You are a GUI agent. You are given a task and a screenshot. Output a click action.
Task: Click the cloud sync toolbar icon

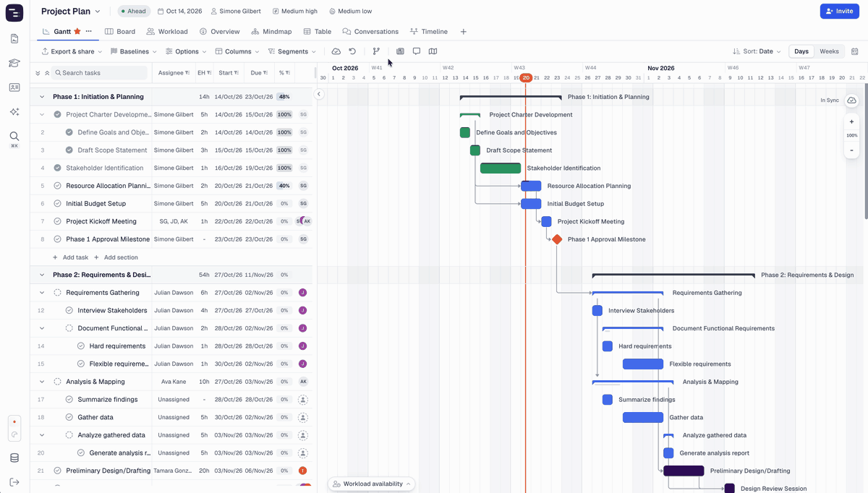point(336,51)
